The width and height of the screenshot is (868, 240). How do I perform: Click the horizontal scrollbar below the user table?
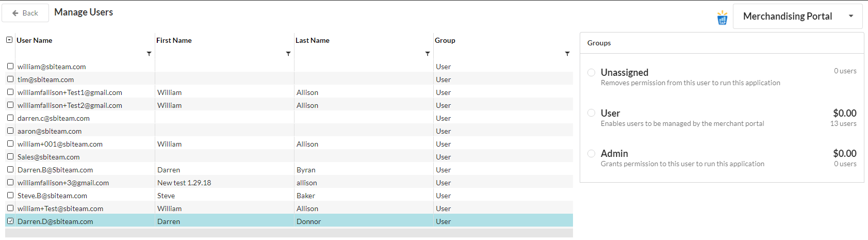point(289,233)
